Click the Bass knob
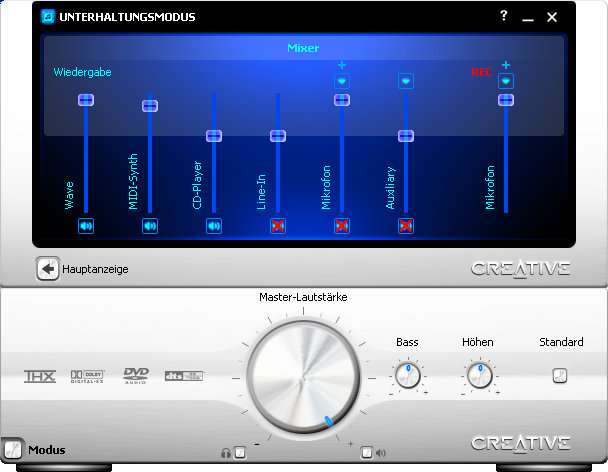608x472 pixels. click(x=407, y=375)
